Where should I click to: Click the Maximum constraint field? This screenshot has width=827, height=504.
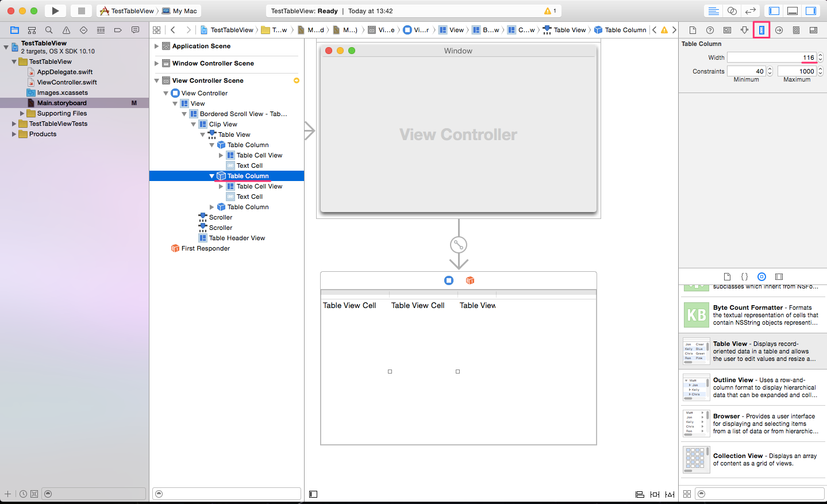click(x=797, y=71)
